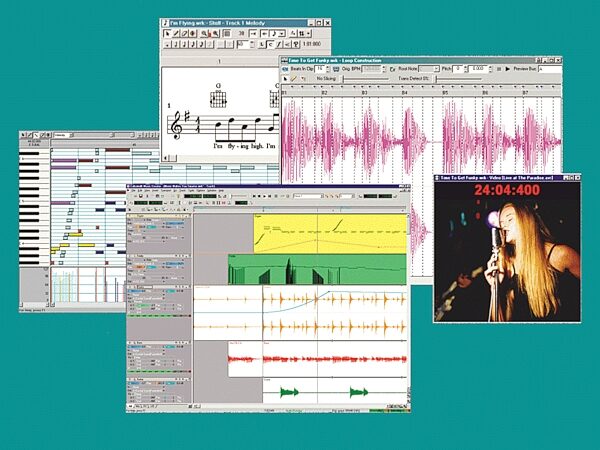
Task: Choose the first note duration in Staff's second row
Action: click(x=167, y=44)
